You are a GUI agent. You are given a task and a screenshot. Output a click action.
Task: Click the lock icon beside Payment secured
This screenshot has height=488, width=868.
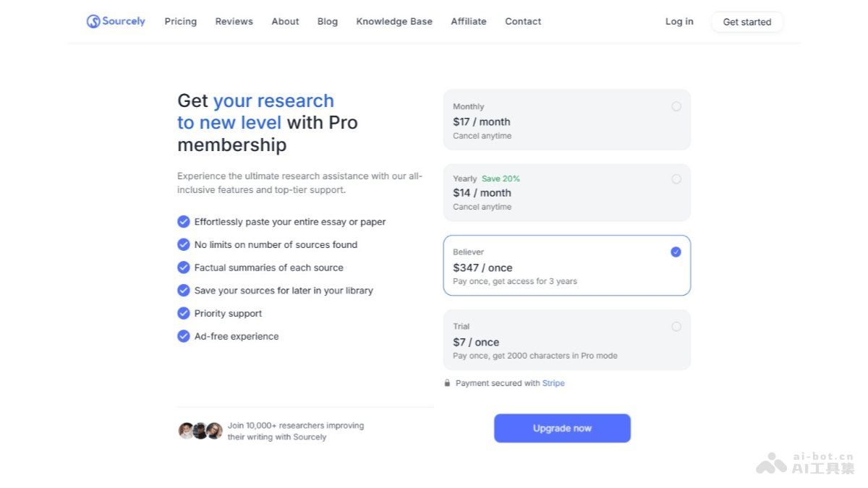(447, 383)
